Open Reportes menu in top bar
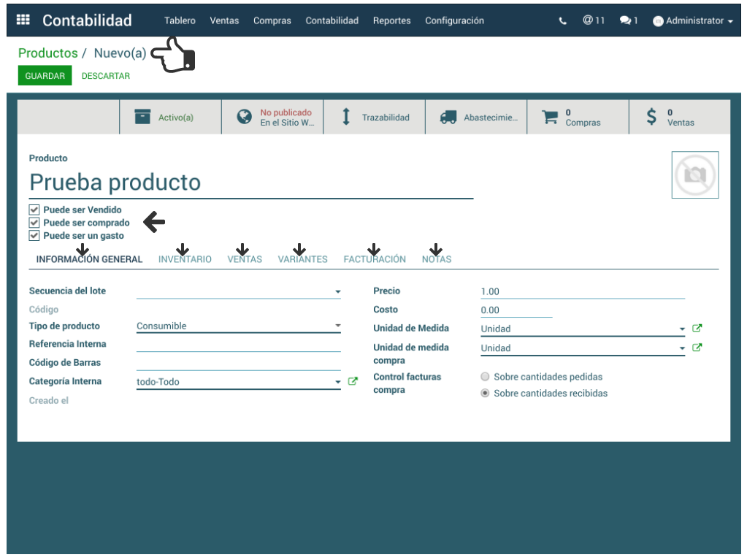 coord(391,20)
